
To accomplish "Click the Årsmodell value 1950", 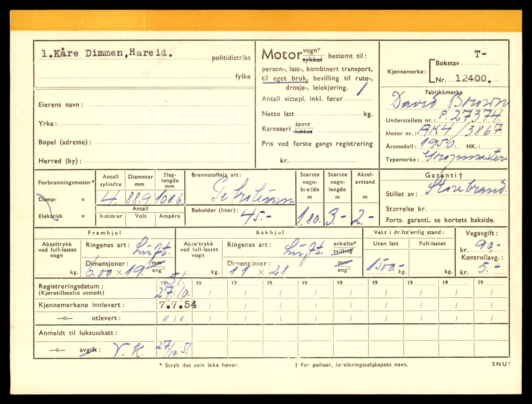I will 437,143.
